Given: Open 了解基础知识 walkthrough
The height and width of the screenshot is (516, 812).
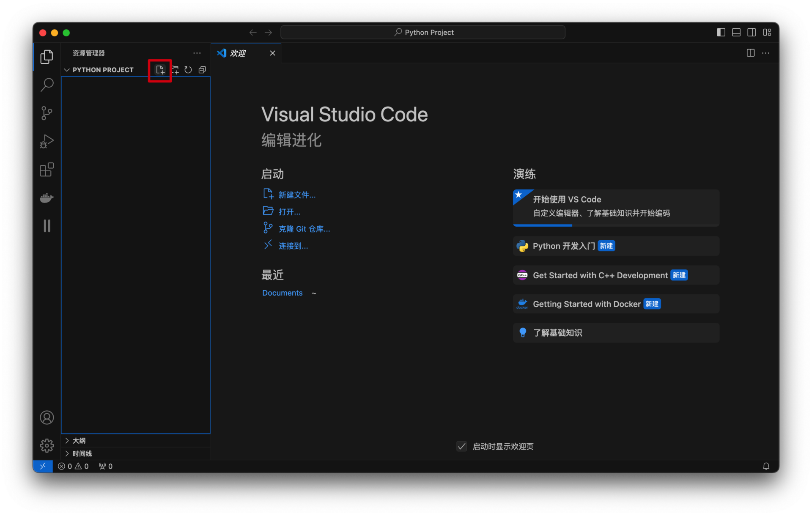Looking at the screenshot, I should pyautogui.click(x=616, y=332).
